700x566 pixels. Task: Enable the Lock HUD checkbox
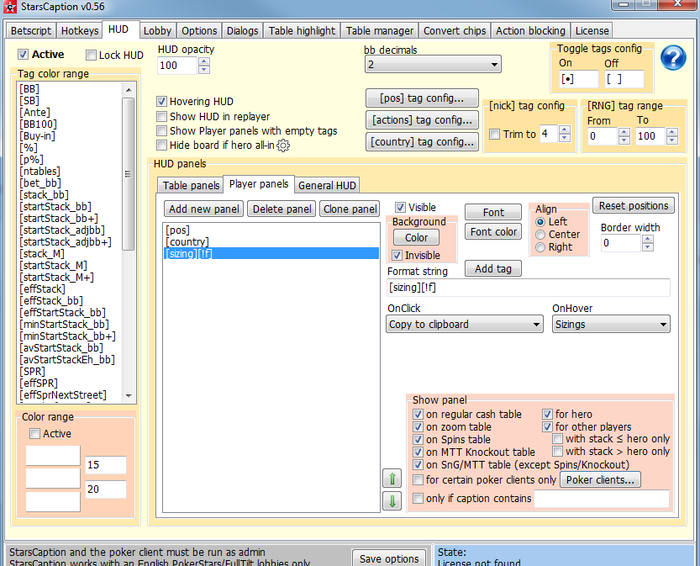pyautogui.click(x=92, y=55)
